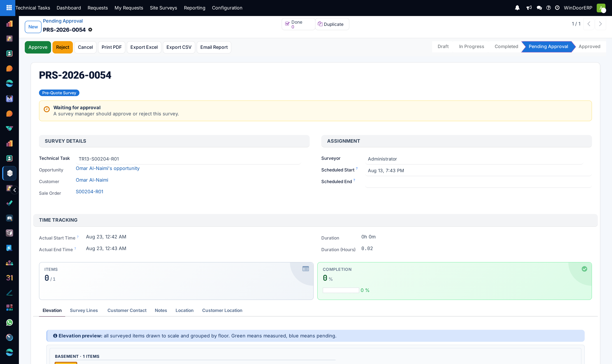Click the clock activities icon in top bar

557,8
